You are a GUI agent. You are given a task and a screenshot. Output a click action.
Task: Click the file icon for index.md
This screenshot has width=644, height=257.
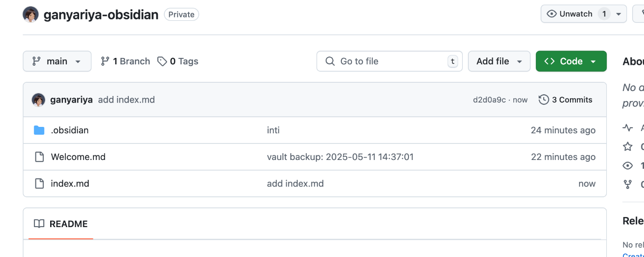point(40,183)
